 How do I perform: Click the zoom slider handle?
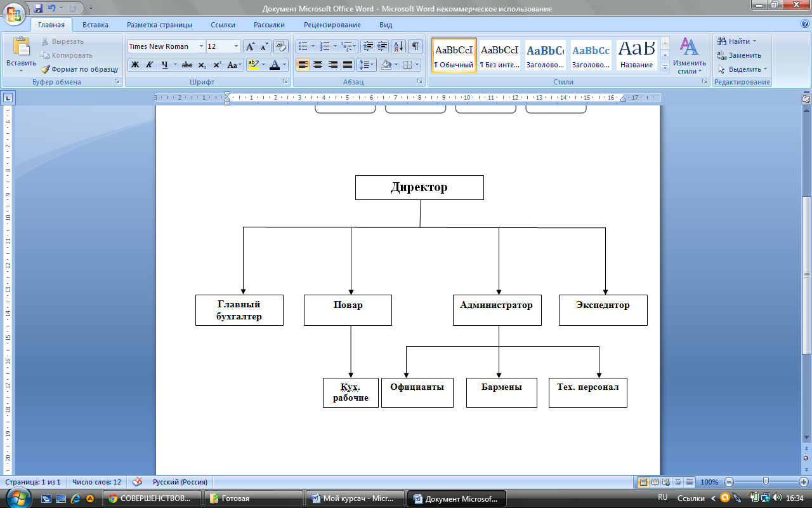[766, 482]
